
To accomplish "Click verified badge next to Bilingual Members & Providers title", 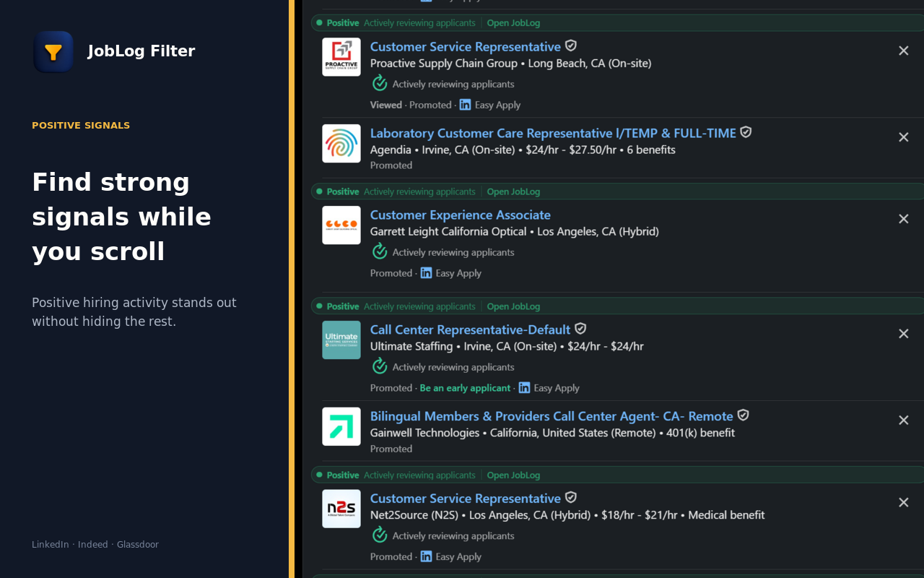I will [x=743, y=415].
